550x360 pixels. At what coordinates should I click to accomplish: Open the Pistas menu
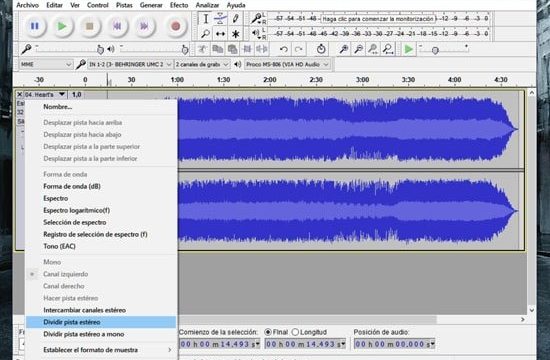124,5
